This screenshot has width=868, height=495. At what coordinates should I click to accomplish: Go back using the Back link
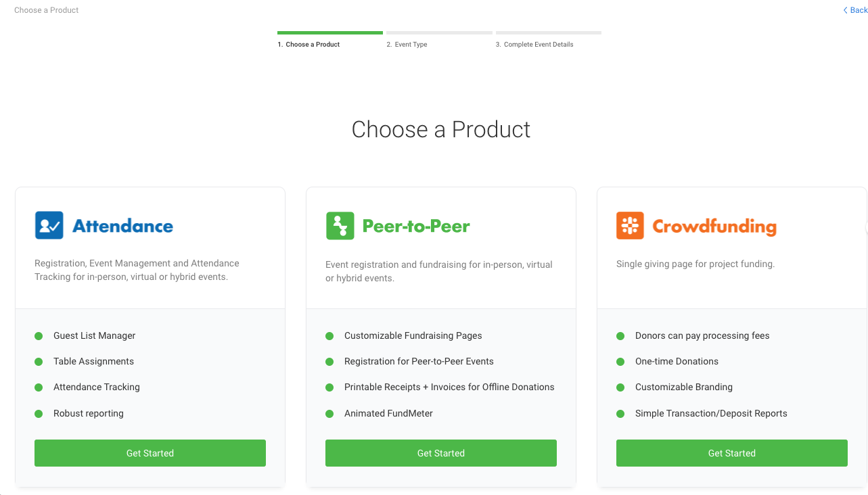(858, 10)
